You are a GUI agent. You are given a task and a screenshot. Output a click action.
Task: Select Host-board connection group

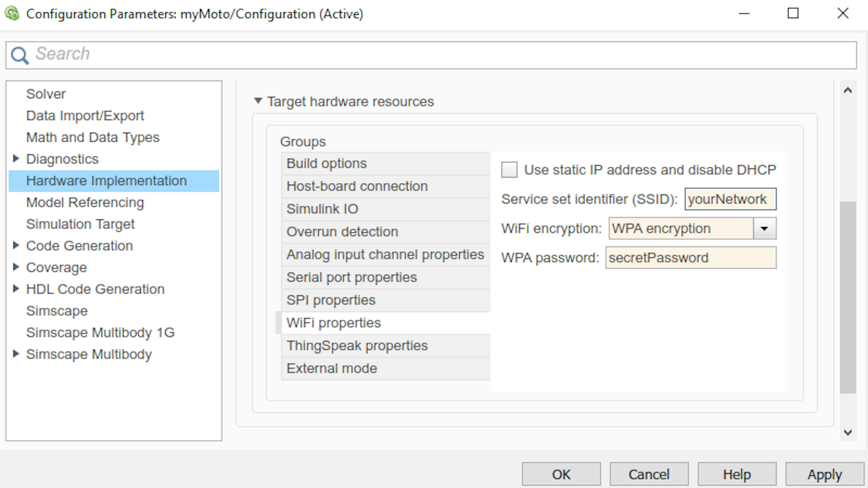click(x=386, y=186)
